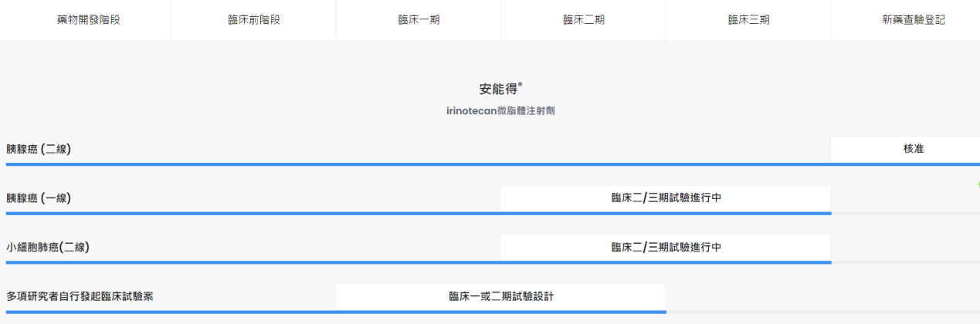Screen dimensions: 980x324
Task: Click the progress bar under 多項研究者自行發起臨床試驗案
Action: pyautogui.click(x=336, y=312)
